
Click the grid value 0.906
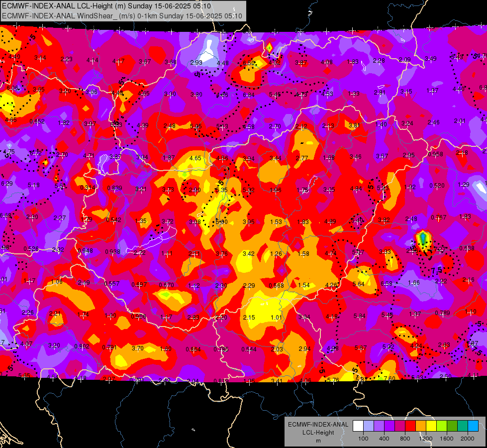(x=138, y=317)
